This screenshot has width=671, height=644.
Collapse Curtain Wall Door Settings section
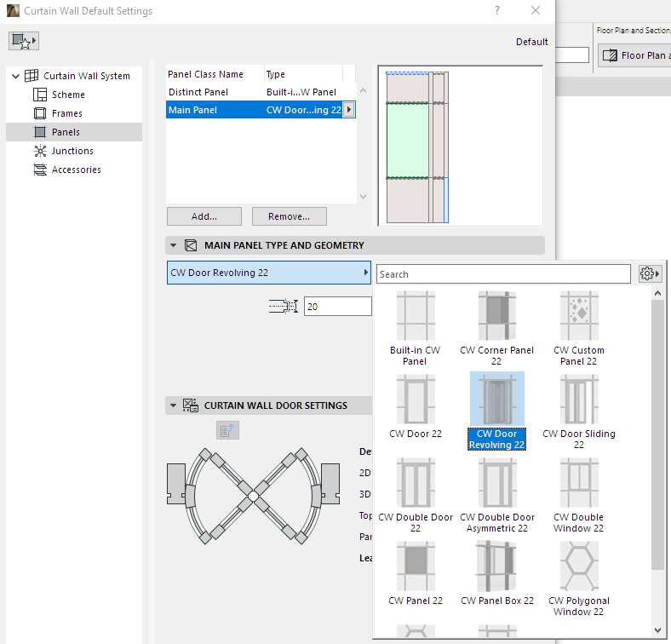click(174, 405)
